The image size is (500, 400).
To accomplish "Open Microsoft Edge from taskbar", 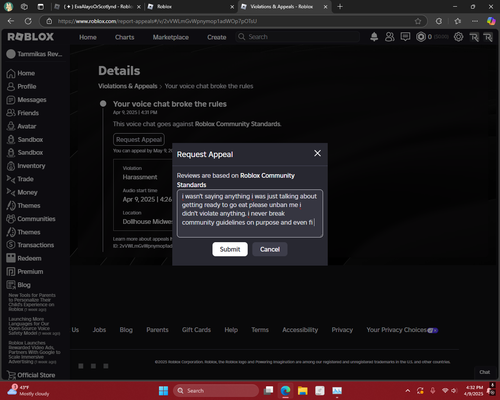I will tap(285, 391).
